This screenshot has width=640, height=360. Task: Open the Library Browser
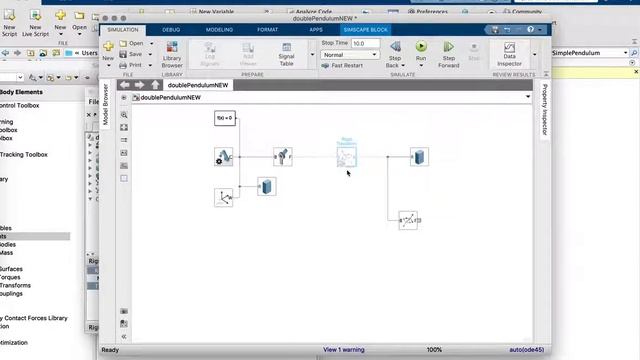pyautogui.click(x=172, y=54)
